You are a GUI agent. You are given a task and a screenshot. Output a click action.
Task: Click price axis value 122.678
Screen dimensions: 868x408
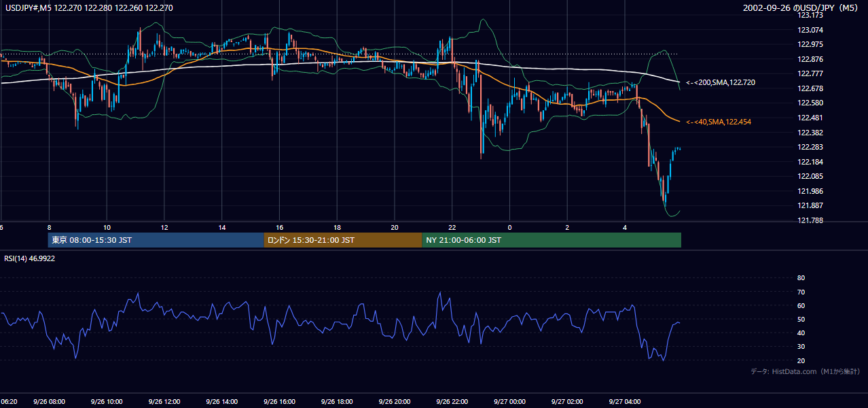point(810,88)
